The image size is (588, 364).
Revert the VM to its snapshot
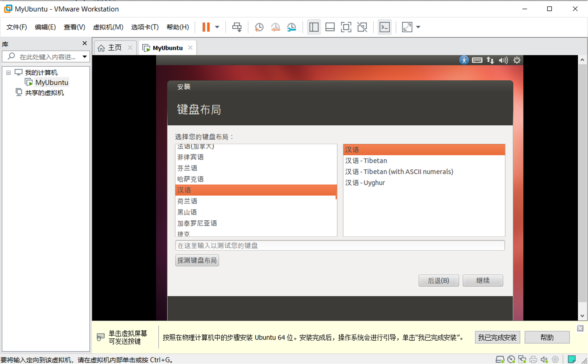click(x=275, y=27)
